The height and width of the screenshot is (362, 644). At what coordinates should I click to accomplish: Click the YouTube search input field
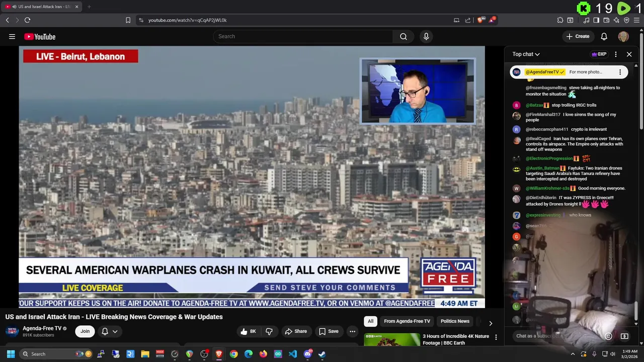pyautogui.click(x=303, y=36)
